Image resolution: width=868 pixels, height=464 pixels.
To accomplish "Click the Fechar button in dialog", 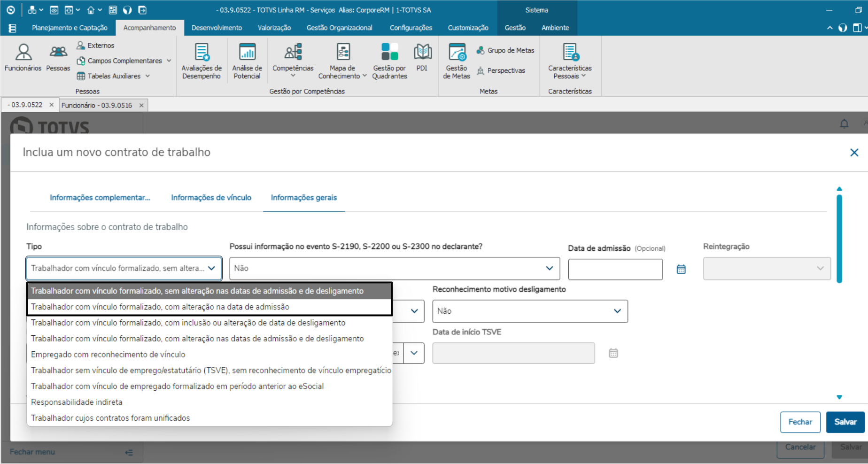I will (800, 422).
